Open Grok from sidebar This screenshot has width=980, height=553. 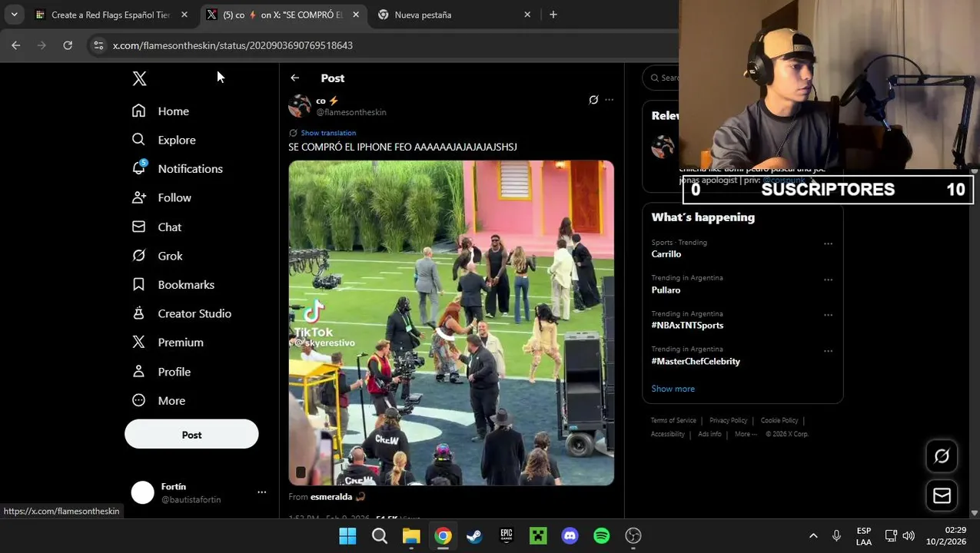click(158, 256)
